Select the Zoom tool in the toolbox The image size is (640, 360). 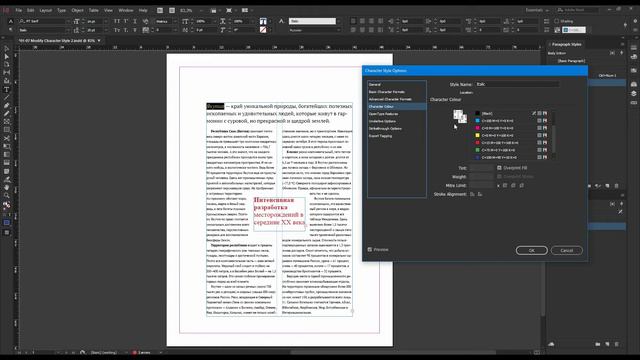(x=7, y=196)
